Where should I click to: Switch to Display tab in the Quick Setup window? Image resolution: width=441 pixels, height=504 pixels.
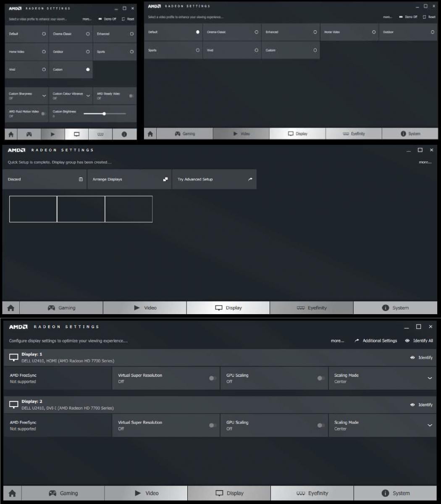tap(228, 307)
